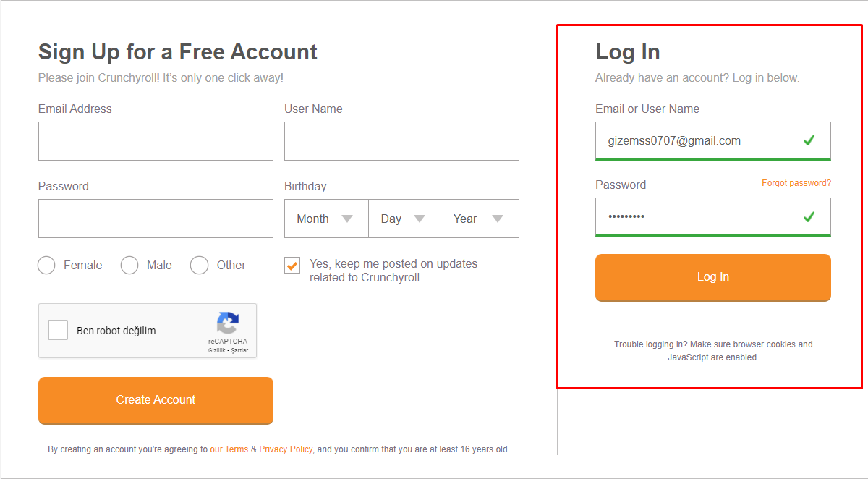Click the 'Log In' heading text
This screenshot has height=479, width=868.
(628, 52)
